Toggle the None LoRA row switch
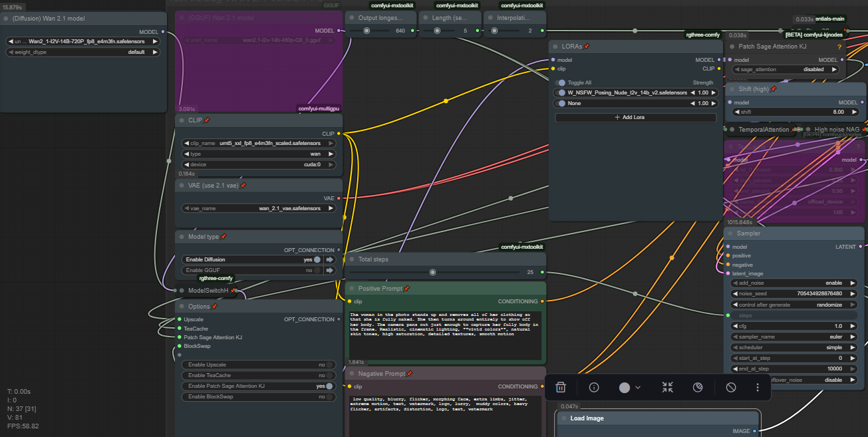This screenshot has height=437, width=868. click(561, 103)
